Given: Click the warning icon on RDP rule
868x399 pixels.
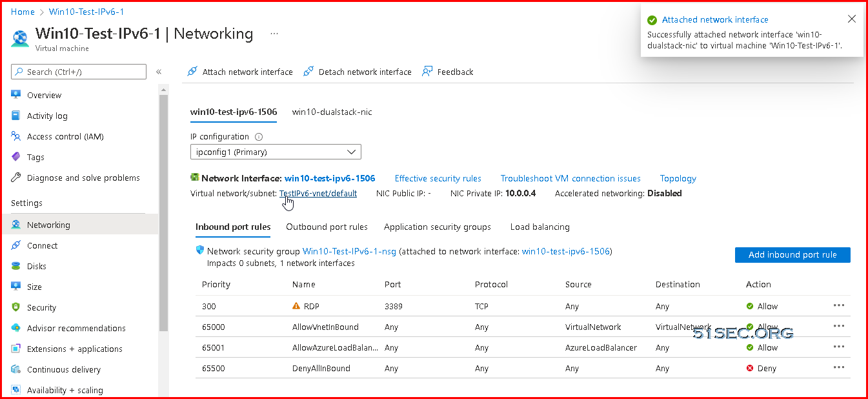Looking at the screenshot, I should (296, 306).
